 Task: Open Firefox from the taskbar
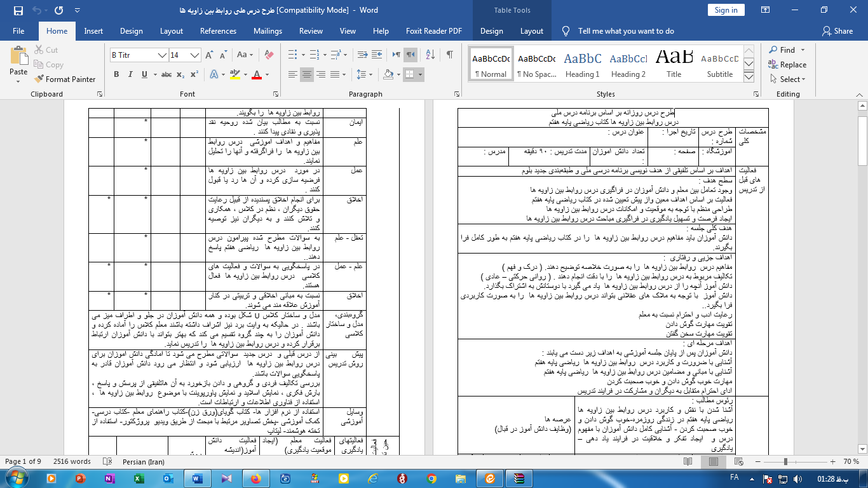pos(256,478)
